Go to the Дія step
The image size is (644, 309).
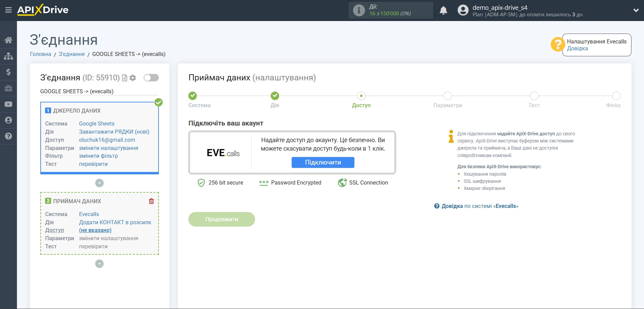pyautogui.click(x=275, y=96)
